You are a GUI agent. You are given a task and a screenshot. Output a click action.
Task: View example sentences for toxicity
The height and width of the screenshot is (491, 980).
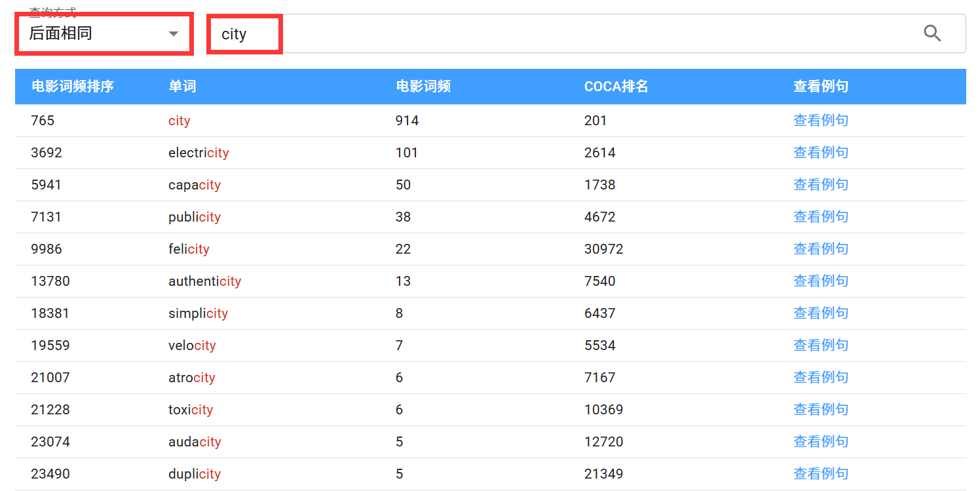tap(820, 410)
